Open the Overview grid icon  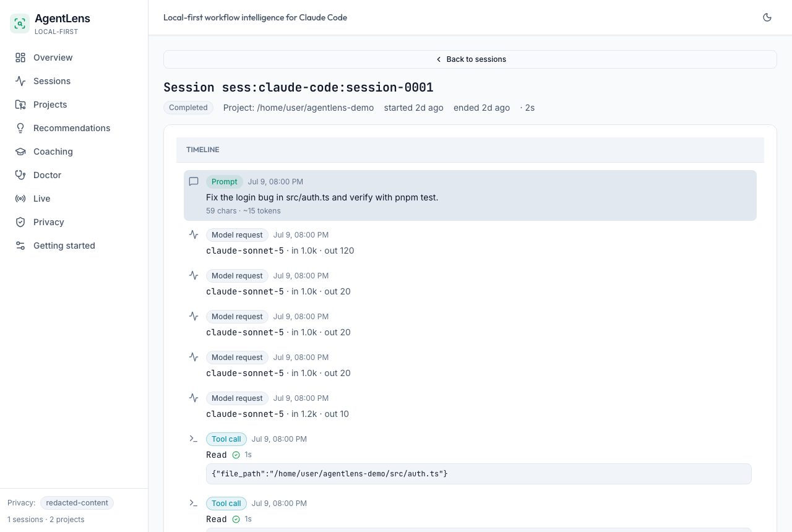click(x=20, y=58)
